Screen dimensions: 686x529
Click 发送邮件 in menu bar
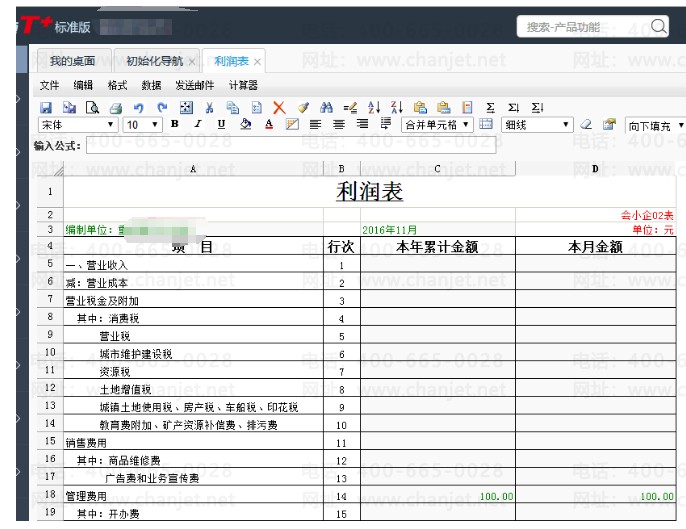pos(195,86)
